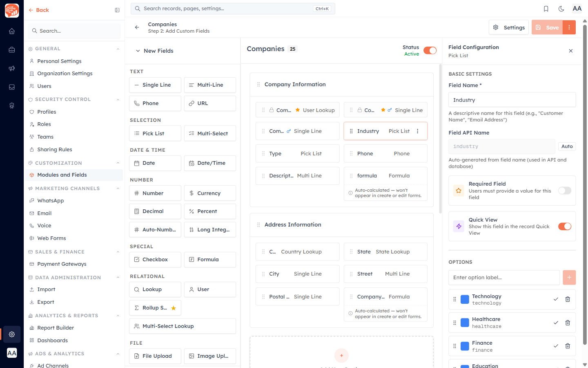The image size is (588, 368).
Task: Delete the Finance option
Action: tap(568, 346)
